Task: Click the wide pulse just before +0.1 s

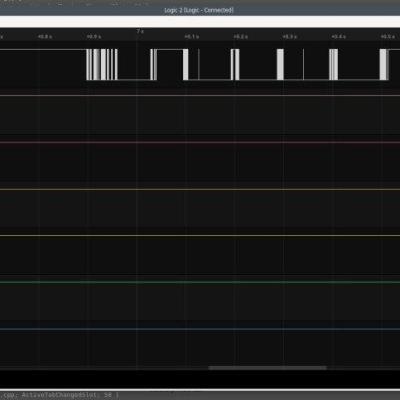Action: [186, 64]
